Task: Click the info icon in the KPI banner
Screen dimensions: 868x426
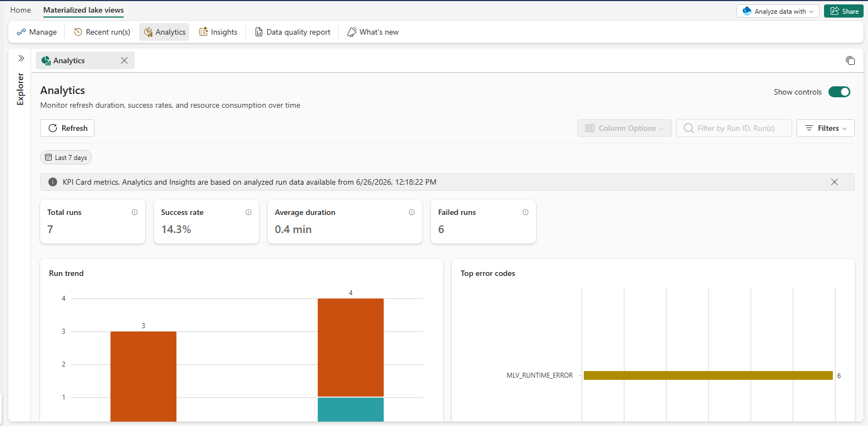Action: (53, 182)
